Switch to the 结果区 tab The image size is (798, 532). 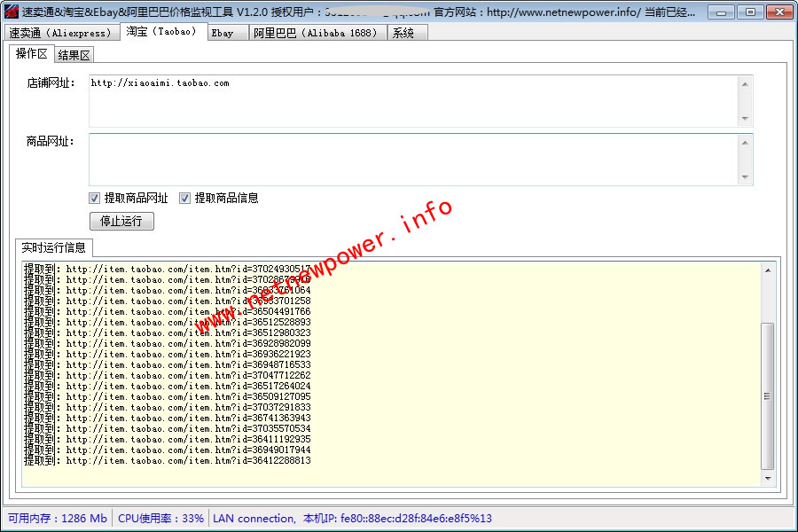[x=74, y=55]
